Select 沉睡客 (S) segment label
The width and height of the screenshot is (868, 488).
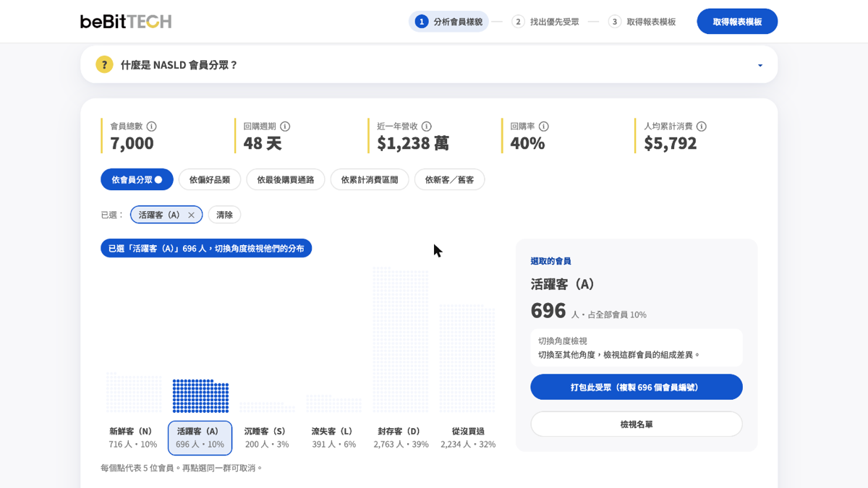tap(266, 437)
